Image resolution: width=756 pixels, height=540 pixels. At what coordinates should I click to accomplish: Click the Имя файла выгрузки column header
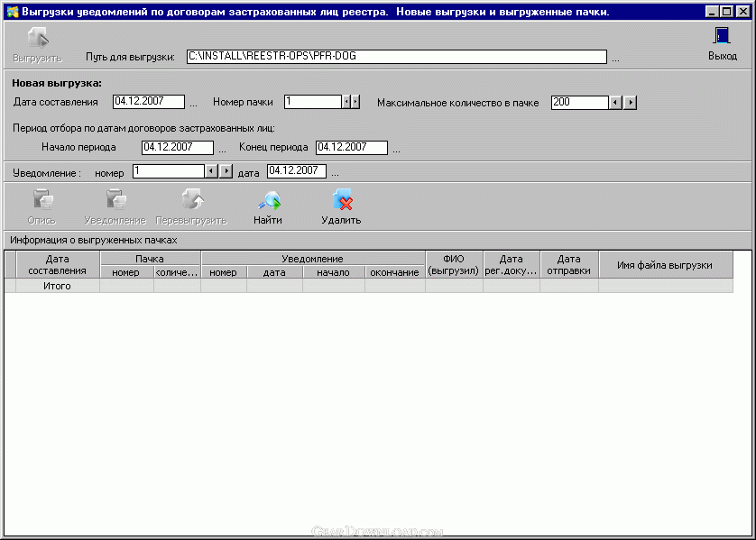665,264
